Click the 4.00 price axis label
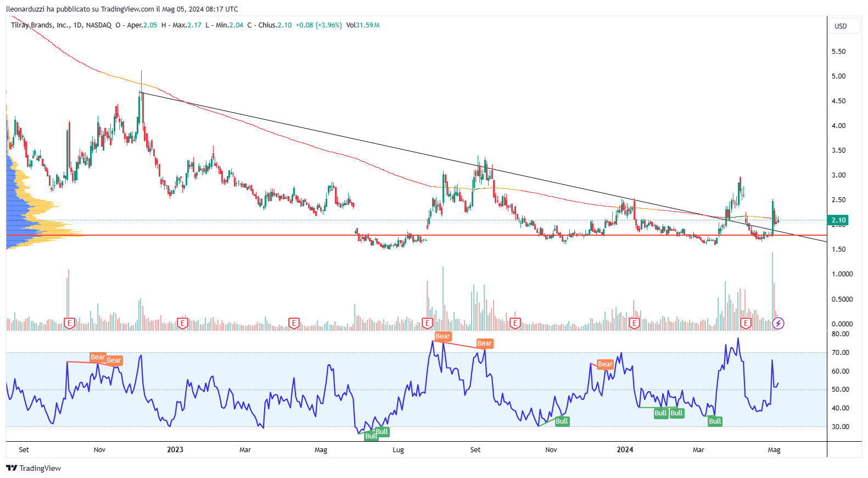The height and width of the screenshot is (478, 868). click(838, 126)
